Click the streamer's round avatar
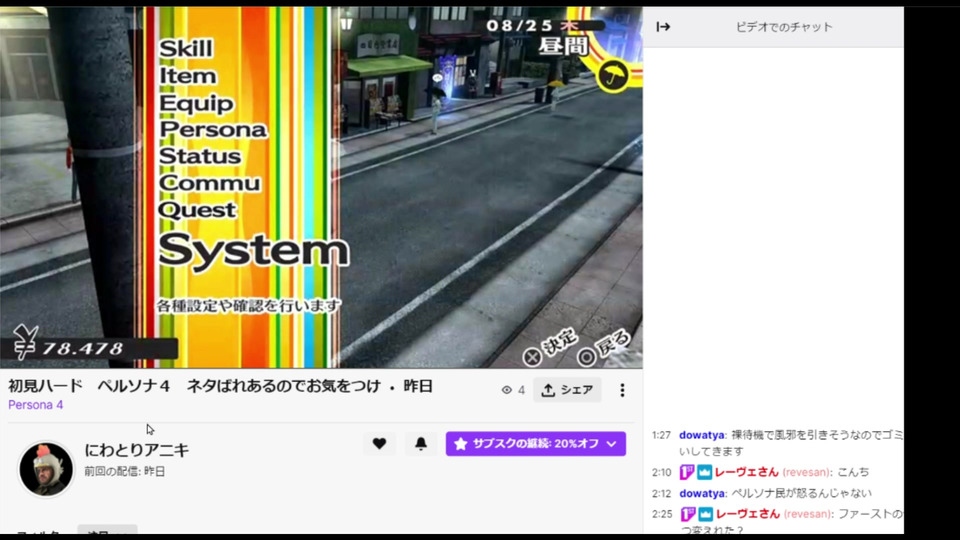 46,469
